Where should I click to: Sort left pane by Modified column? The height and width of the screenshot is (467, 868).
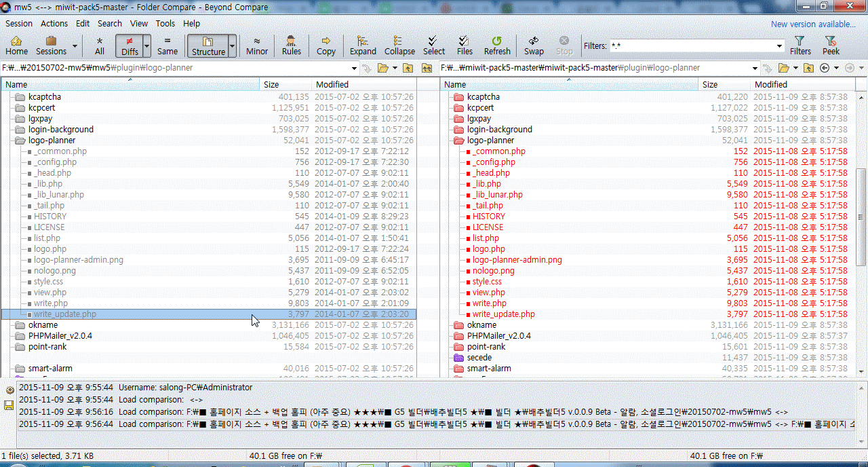point(364,85)
